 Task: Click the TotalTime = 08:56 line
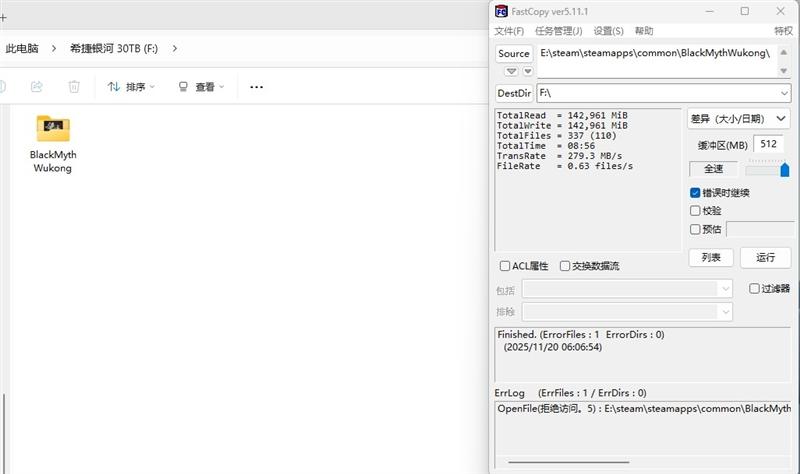click(x=546, y=146)
